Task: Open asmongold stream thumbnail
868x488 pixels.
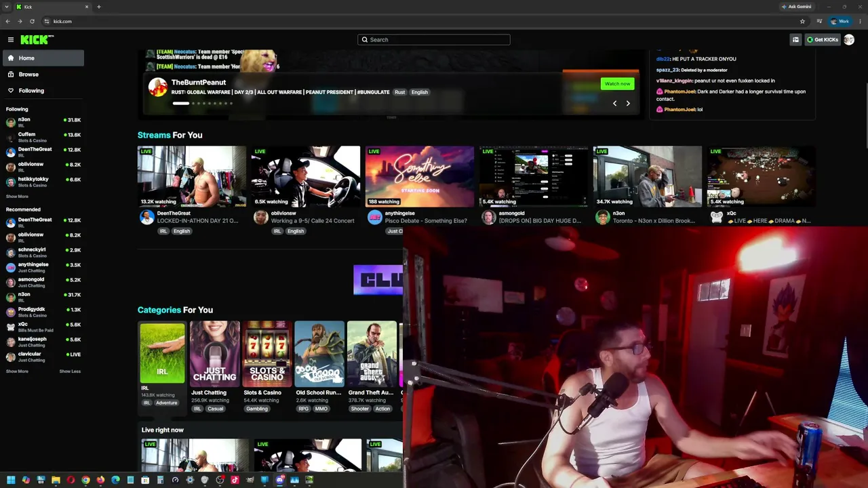Action: (x=534, y=176)
